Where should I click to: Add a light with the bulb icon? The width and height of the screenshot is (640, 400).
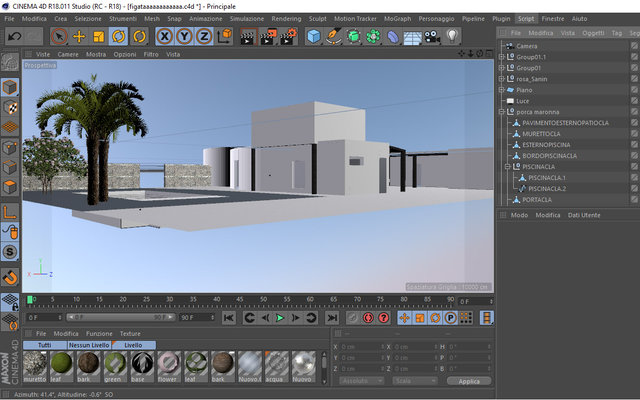(x=452, y=36)
